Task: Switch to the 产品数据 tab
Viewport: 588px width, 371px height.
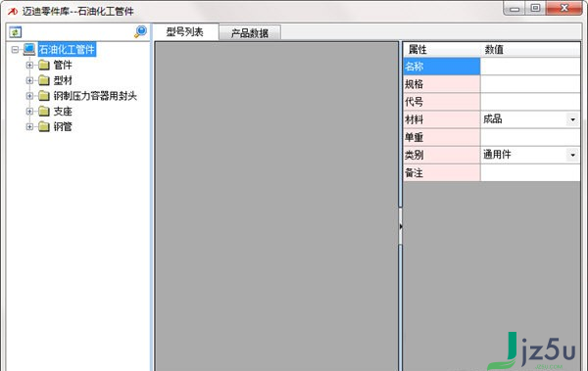Action: [x=250, y=33]
